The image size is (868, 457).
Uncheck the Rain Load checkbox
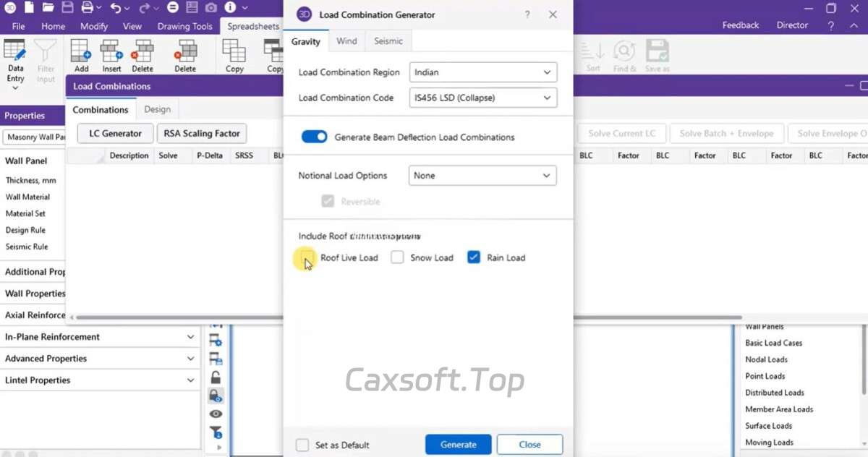pyautogui.click(x=474, y=257)
